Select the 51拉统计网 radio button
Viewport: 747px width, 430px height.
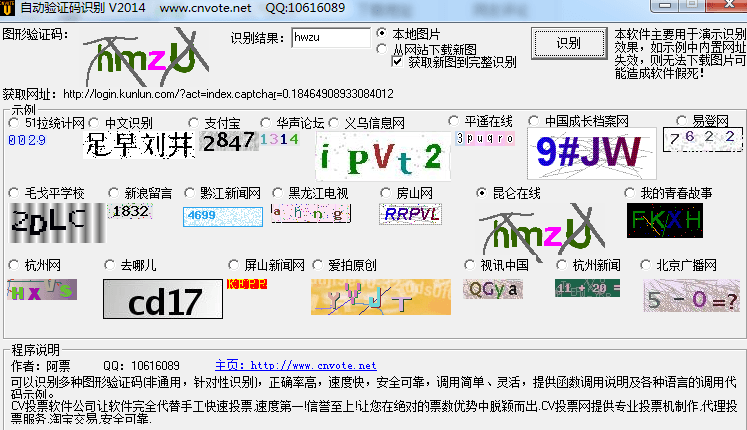coord(14,123)
